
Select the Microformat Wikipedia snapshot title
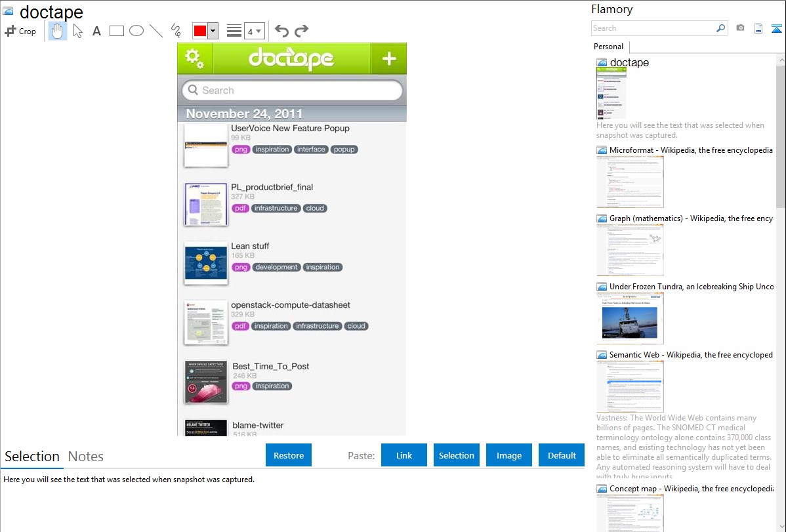(x=691, y=150)
